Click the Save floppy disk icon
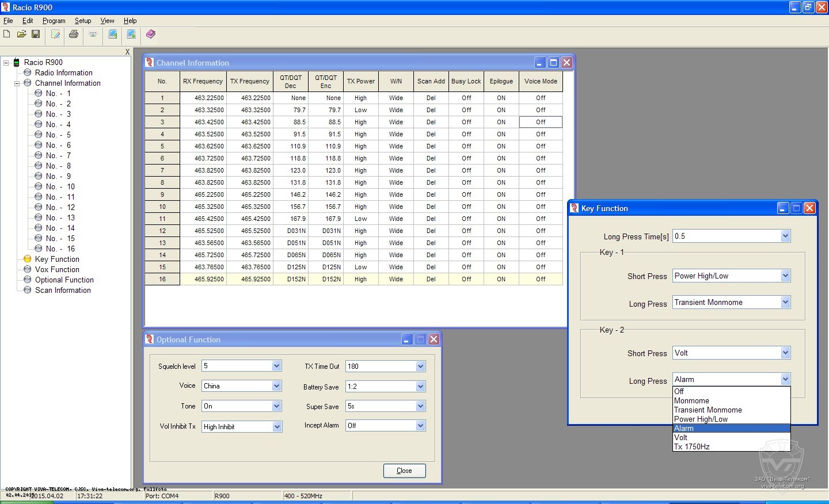Viewport: 829px width, 504px height. 36,35
